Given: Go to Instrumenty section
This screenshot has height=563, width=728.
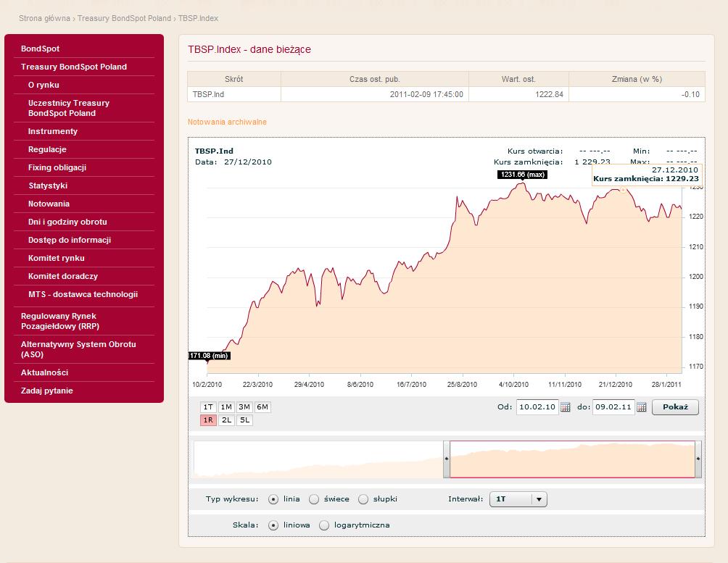Looking at the screenshot, I should point(52,131).
